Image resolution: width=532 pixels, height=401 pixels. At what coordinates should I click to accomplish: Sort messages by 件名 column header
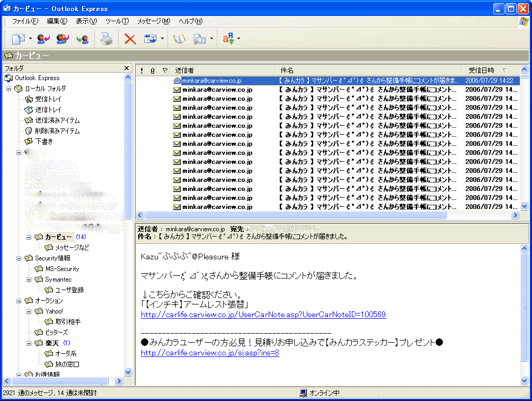pos(368,71)
